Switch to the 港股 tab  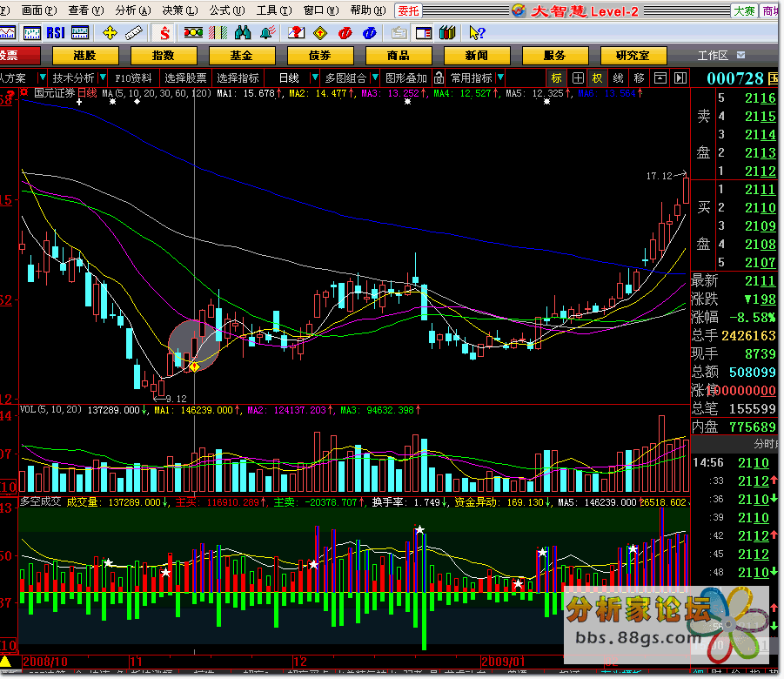click(x=85, y=55)
